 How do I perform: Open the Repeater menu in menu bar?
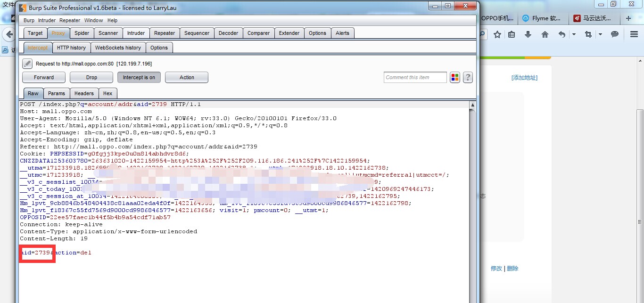click(x=70, y=20)
